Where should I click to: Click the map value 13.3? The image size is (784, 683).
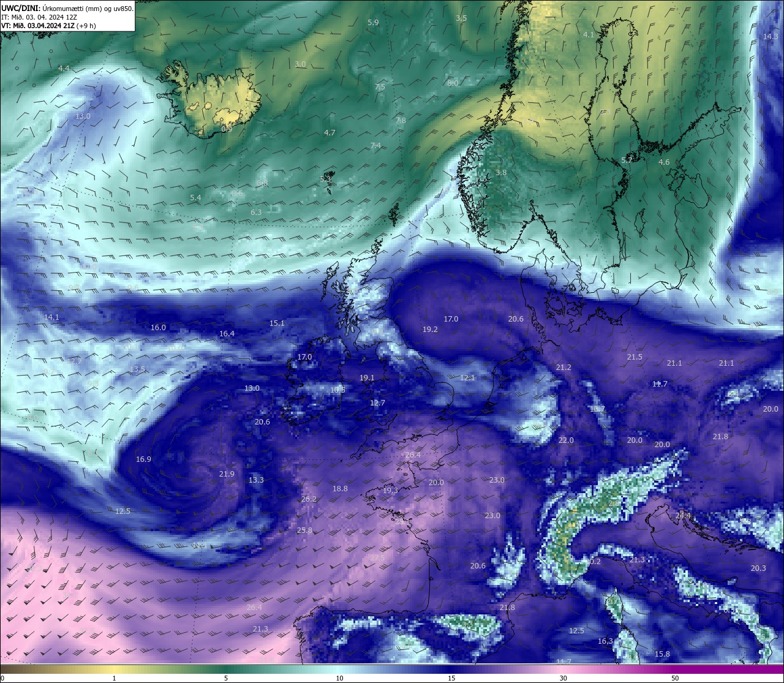tap(256, 480)
